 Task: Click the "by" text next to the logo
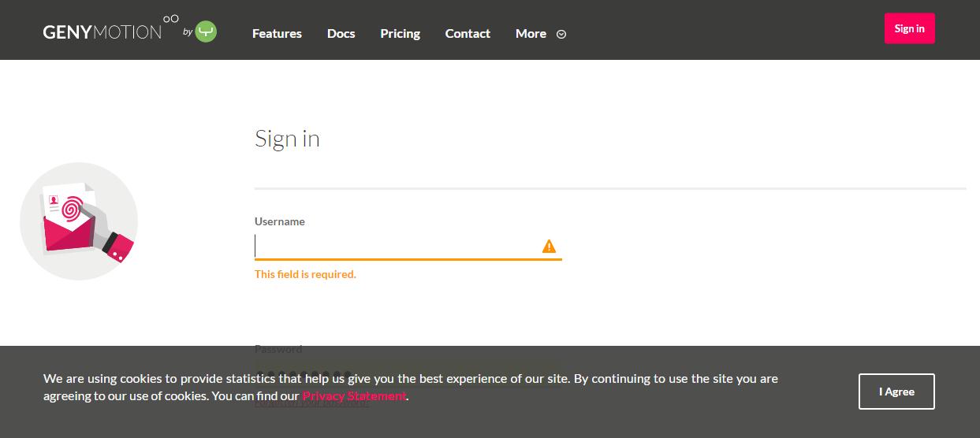[188, 32]
